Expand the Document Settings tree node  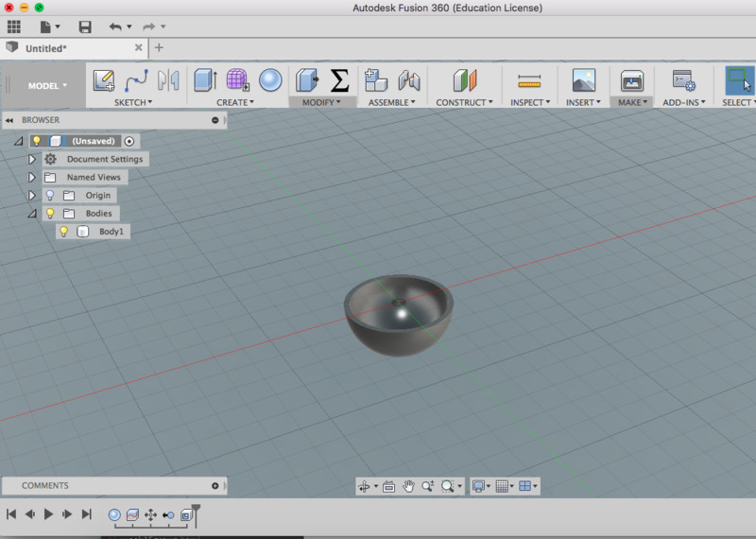(32, 159)
